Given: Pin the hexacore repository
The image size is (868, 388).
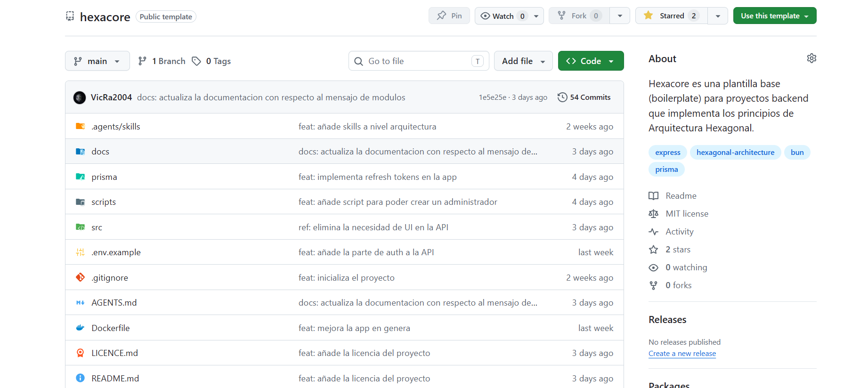Looking at the screenshot, I should point(449,16).
